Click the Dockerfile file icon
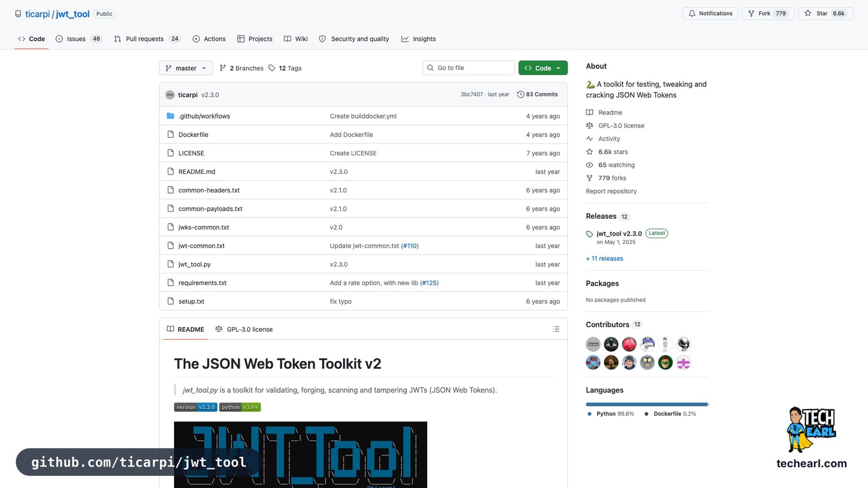This screenshot has width=868, height=488. point(171,134)
